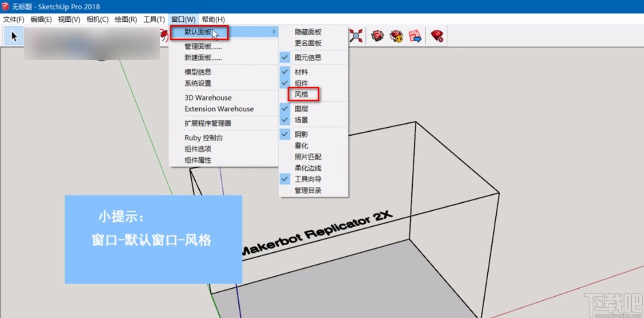Uncheck the 工具向导 entry

(x=284, y=179)
